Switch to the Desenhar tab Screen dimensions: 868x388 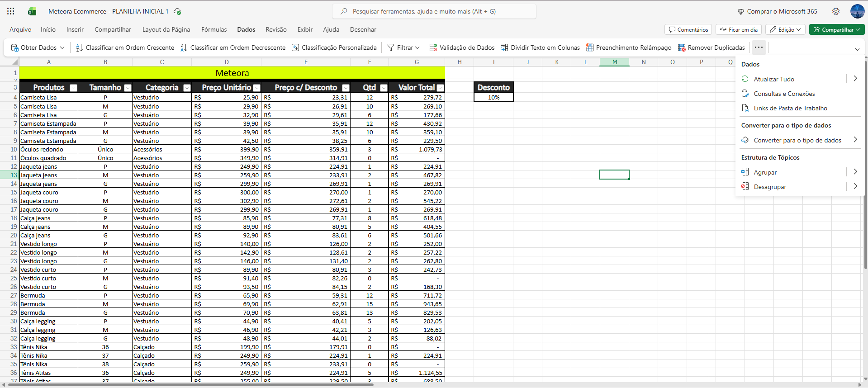click(x=363, y=29)
